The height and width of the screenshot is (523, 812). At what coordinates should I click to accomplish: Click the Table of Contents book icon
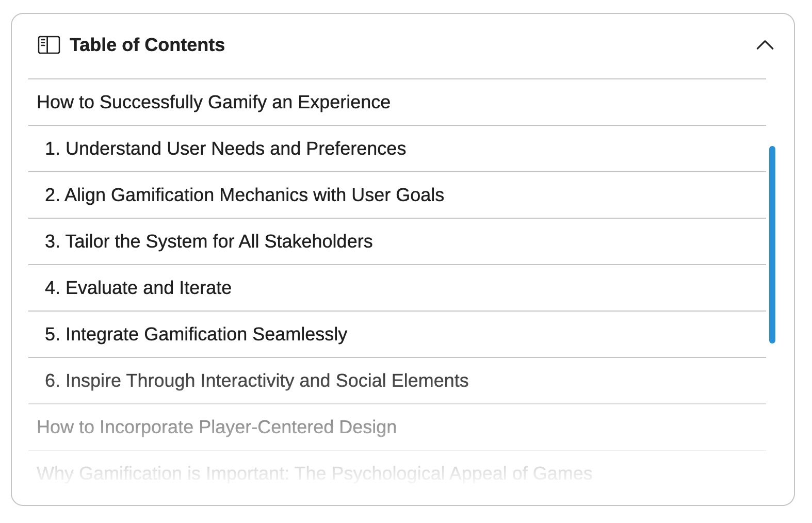tap(49, 45)
